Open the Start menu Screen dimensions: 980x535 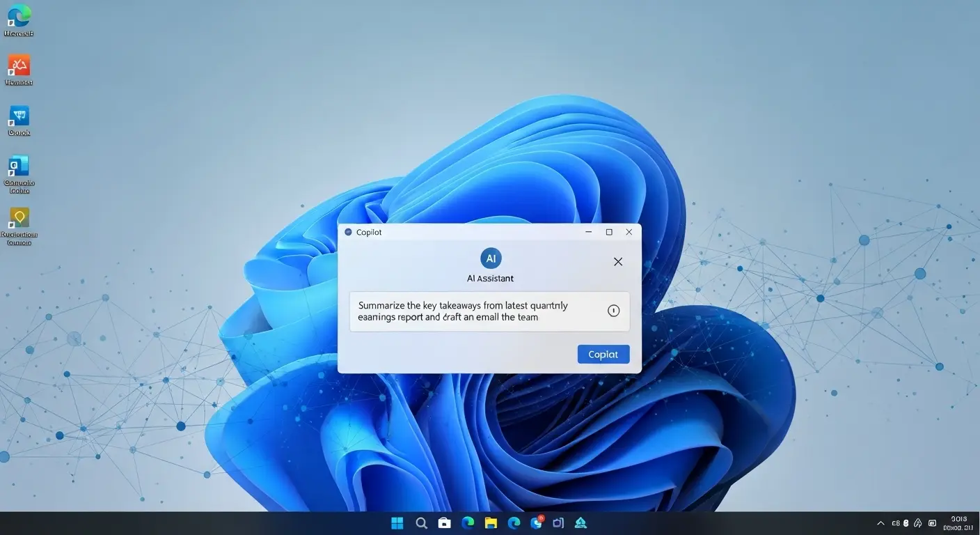[x=397, y=522]
